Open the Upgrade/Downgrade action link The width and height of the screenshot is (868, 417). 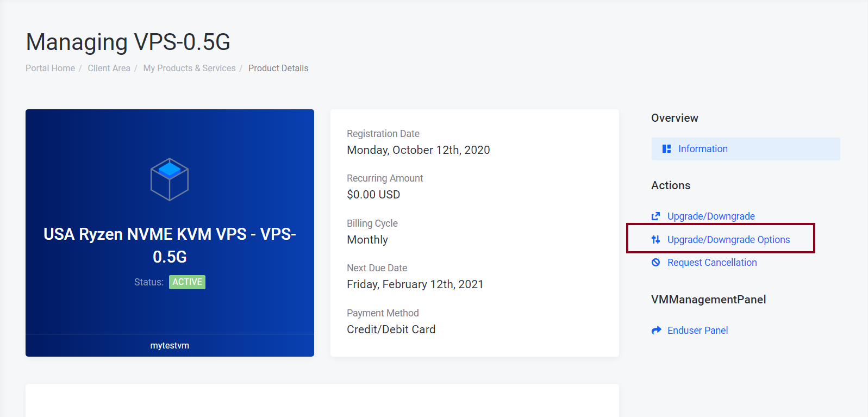711,216
